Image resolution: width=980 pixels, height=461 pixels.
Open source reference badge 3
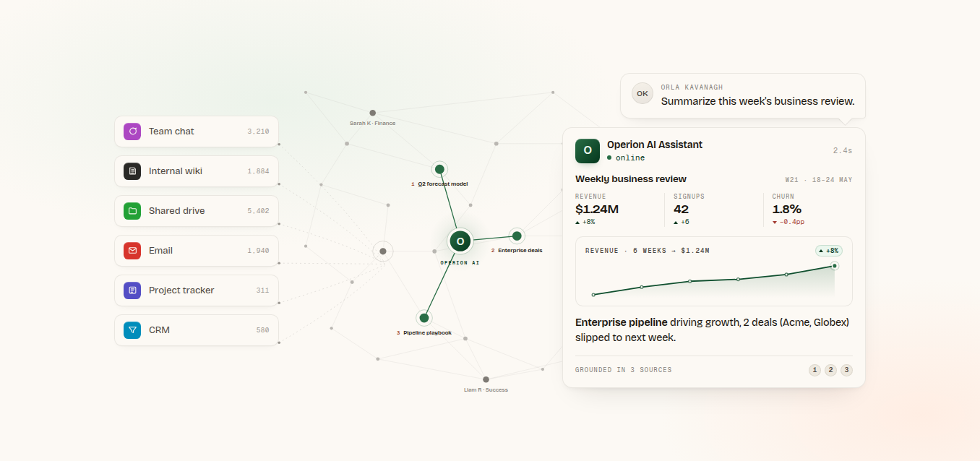point(847,370)
